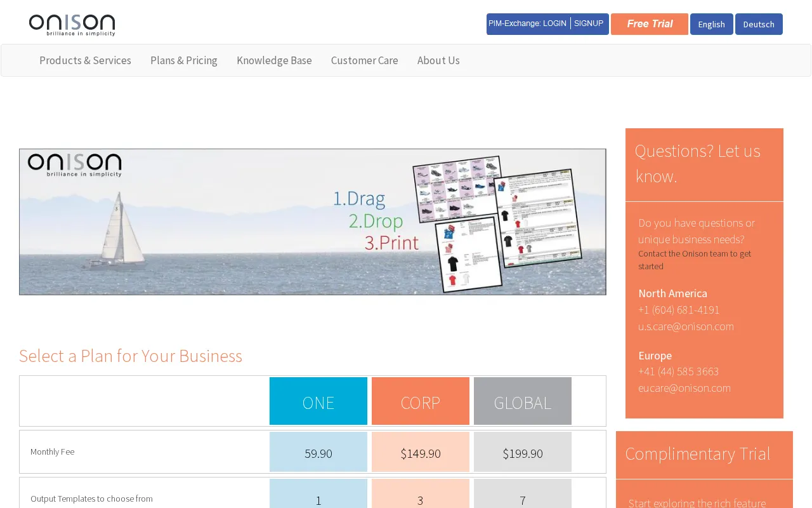Email eucare@onison.com
This screenshot has height=508, width=812.
click(x=684, y=388)
